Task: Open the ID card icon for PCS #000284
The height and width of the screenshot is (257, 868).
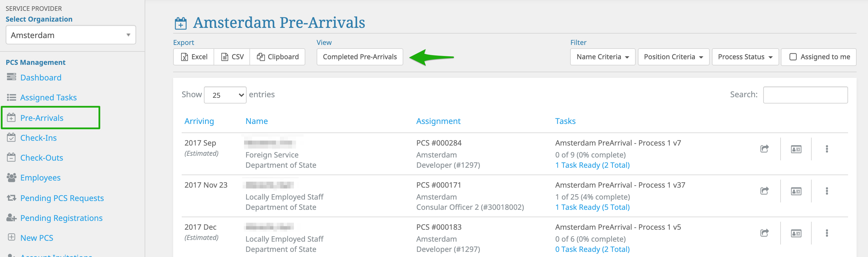Action: pyautogui.click(x=796, y=149)
